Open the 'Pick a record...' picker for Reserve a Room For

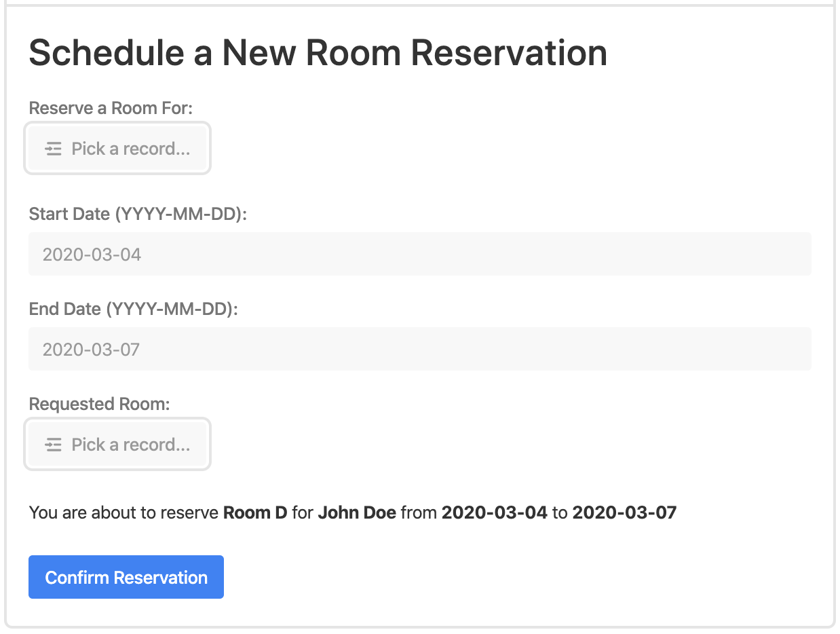[117, 149]
